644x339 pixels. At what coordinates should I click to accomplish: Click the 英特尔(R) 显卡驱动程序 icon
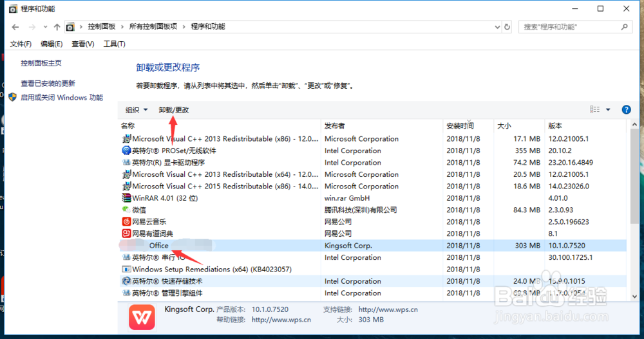point(126,163)
